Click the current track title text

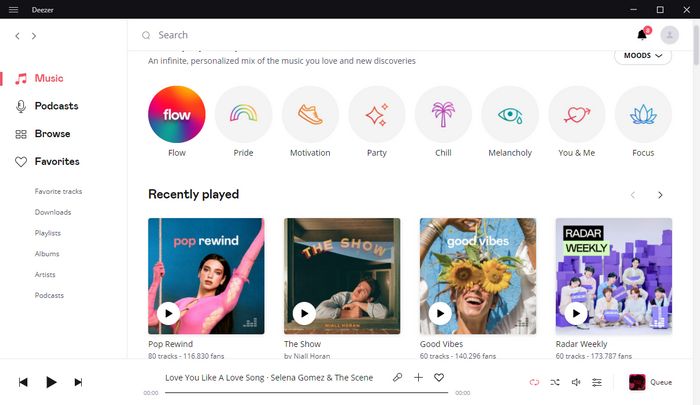[269, 377]
